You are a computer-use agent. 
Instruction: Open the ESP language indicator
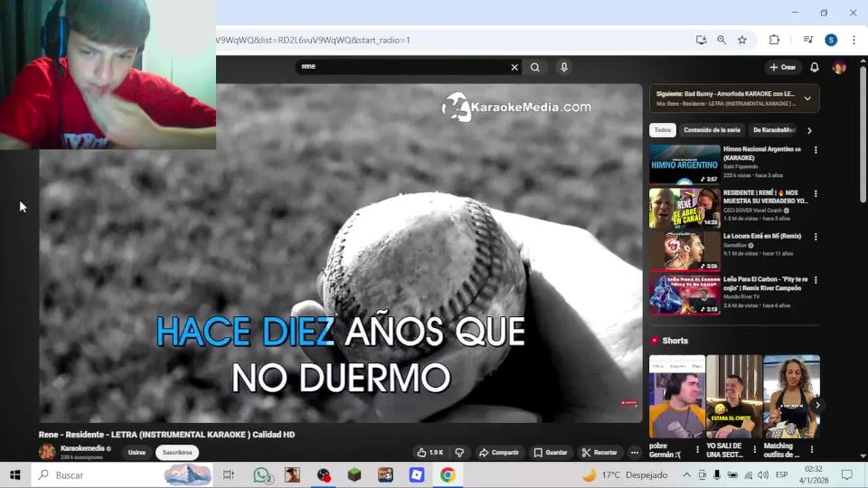pos(781,475)
